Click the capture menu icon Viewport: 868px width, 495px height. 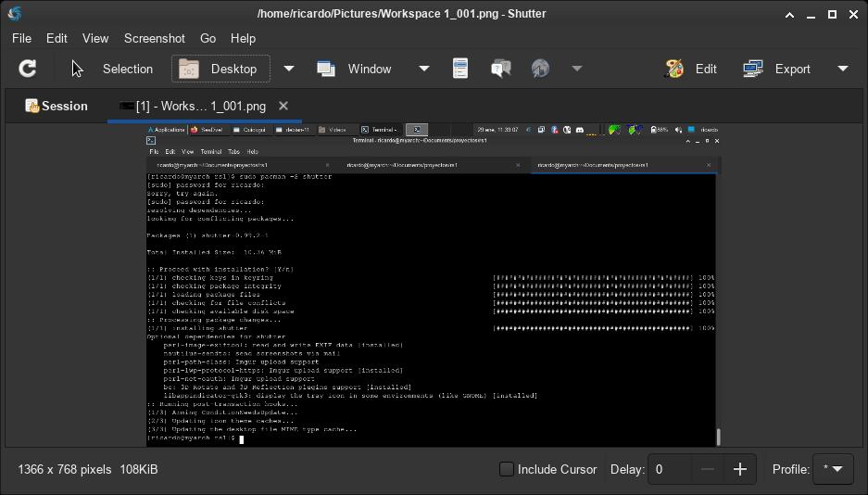click(x=460, y=69)
